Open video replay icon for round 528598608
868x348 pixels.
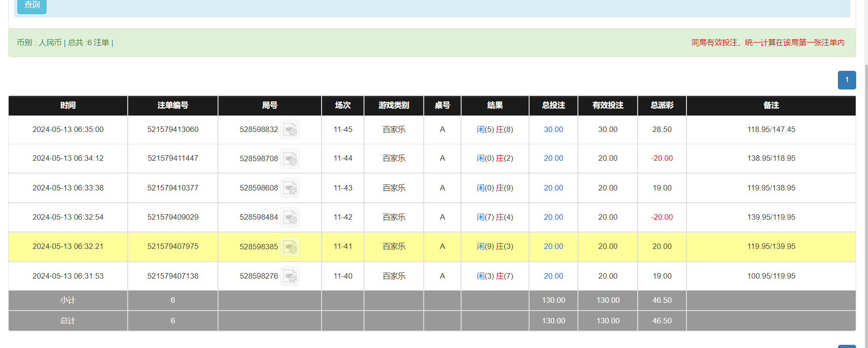point(290,188)
